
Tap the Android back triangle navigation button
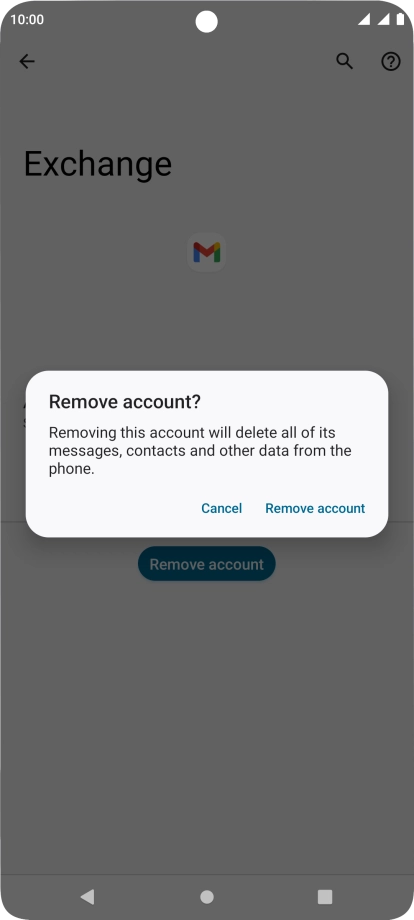pyautogui.click(x=87, y=896)
